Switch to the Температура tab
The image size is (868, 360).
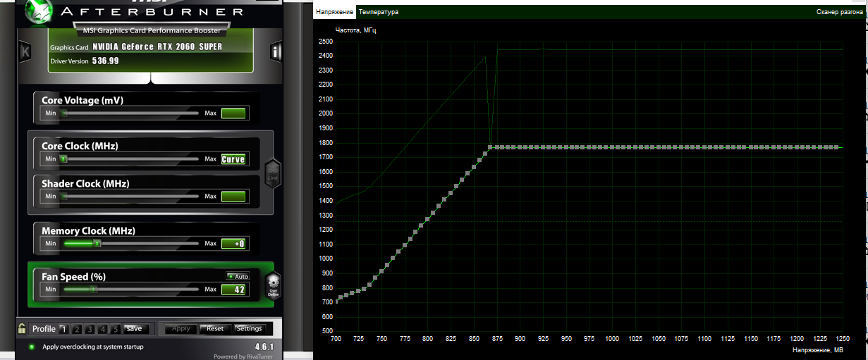379,12
